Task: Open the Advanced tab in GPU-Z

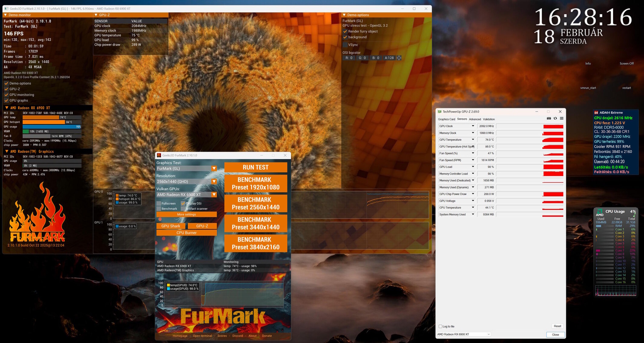Action: (x=475, y=119)
